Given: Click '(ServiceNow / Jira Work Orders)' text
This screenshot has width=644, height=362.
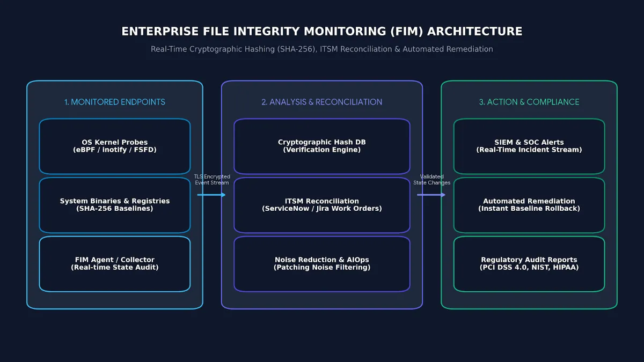Looking at the screenshot, I should (x=322, y=209).
